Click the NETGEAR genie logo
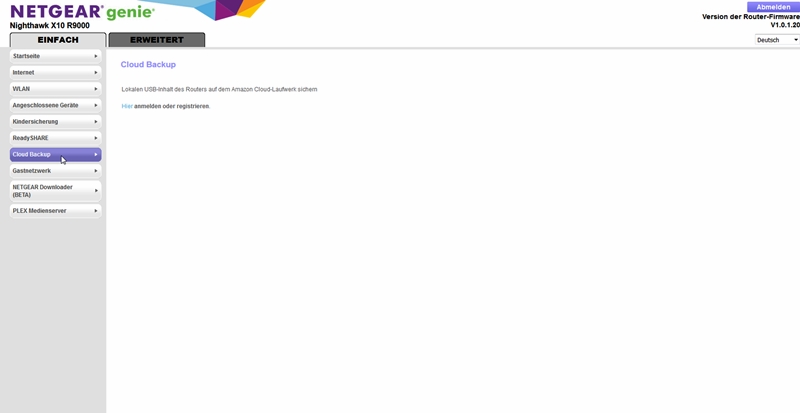 (82, 11)
